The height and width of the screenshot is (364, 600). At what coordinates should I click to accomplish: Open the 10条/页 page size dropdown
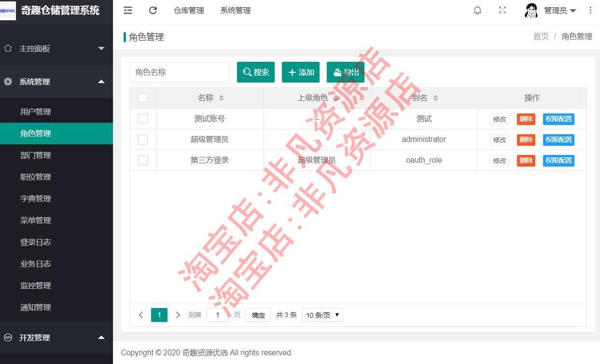tap(322, 315)
